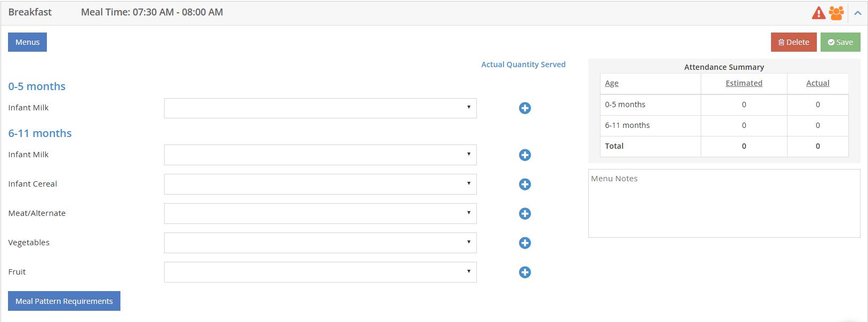
Task: Open the Fruit dropdown list
Action: point(320,272)
